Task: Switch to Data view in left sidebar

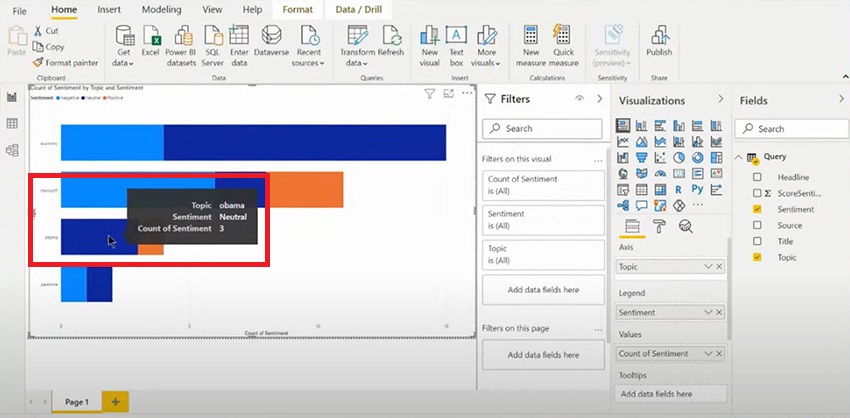Action: [x=12, y=124]
